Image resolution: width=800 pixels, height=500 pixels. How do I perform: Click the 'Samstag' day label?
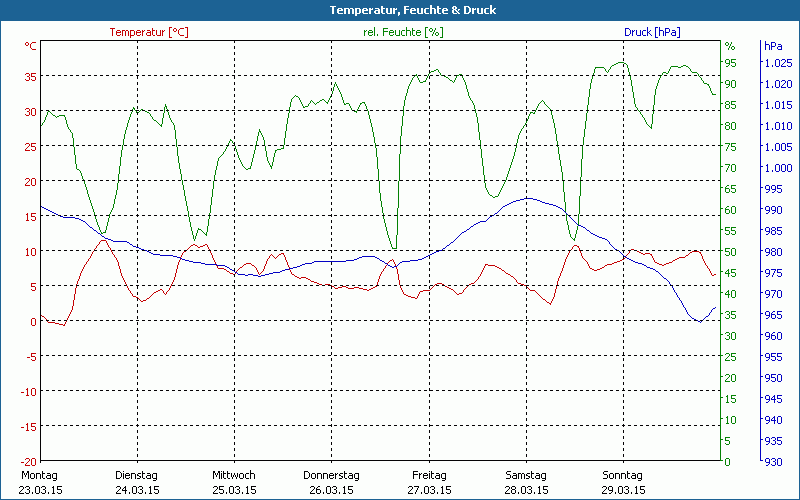pos(526,476)
